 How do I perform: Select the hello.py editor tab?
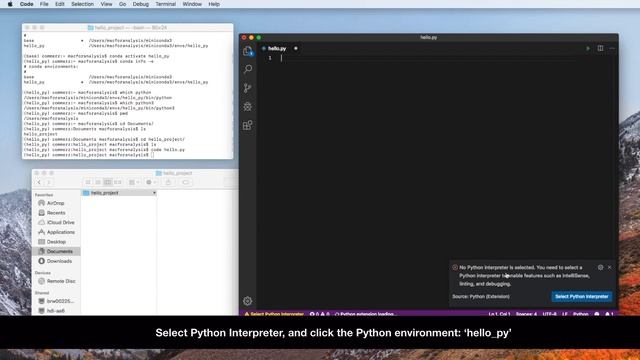point(277,49)
